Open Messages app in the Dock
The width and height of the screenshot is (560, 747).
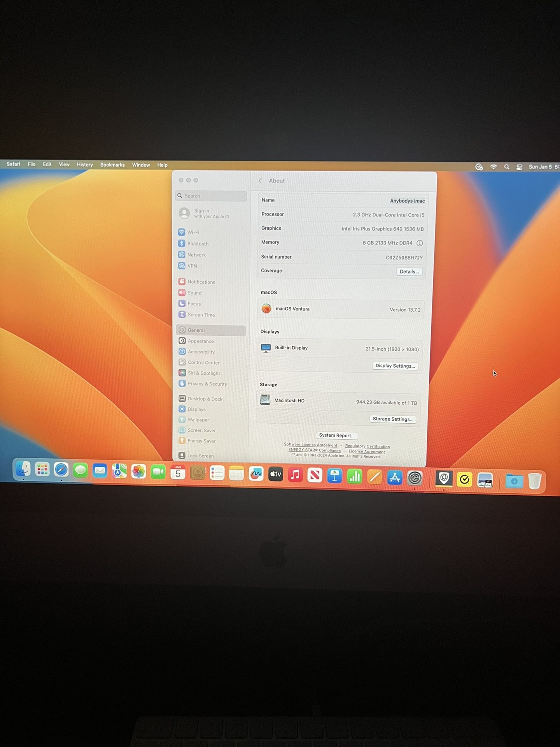(x=80, y=470)
